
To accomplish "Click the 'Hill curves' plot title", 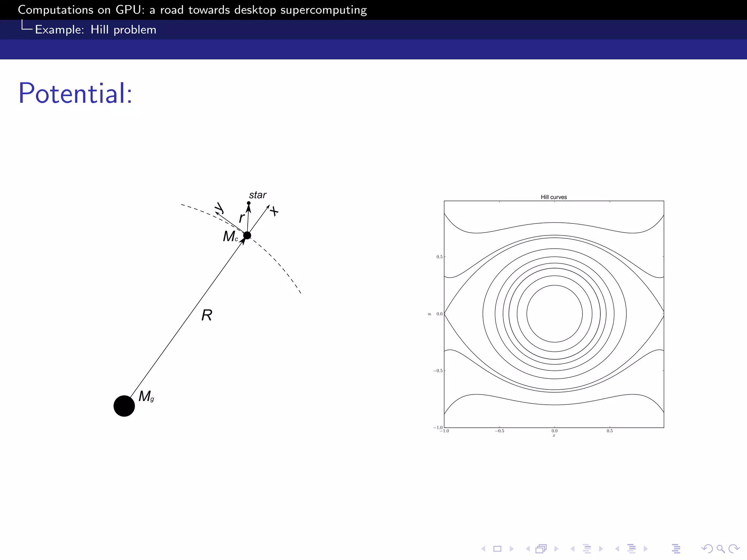I will 554,197.
